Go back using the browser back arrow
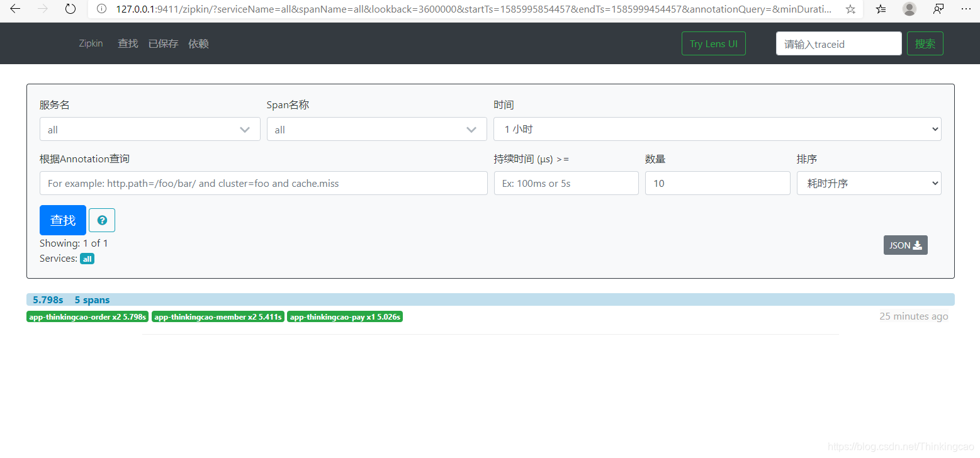The height and width of the screenshot is (458, 980). [15, 9]
